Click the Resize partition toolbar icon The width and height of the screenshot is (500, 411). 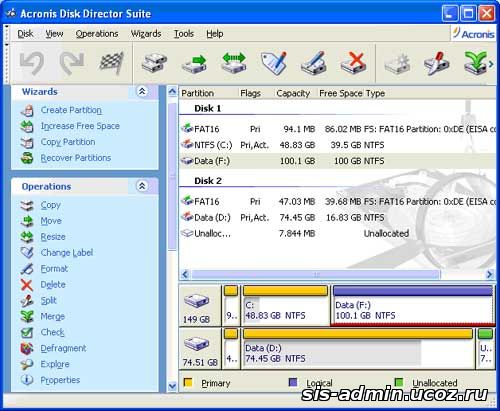coord(234,63)
